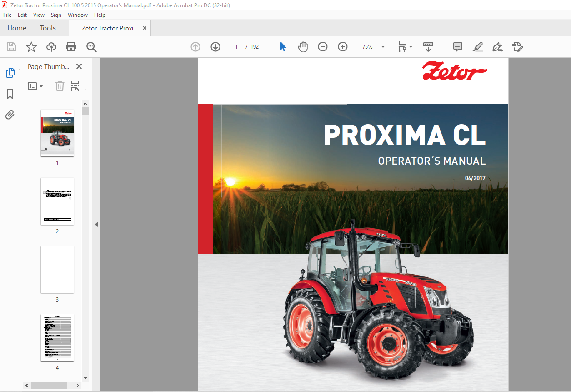Viewport: 571px width, 392px height.
Task: Click the OPERATOR'S MANUAL heading
Action: (432, 161)
